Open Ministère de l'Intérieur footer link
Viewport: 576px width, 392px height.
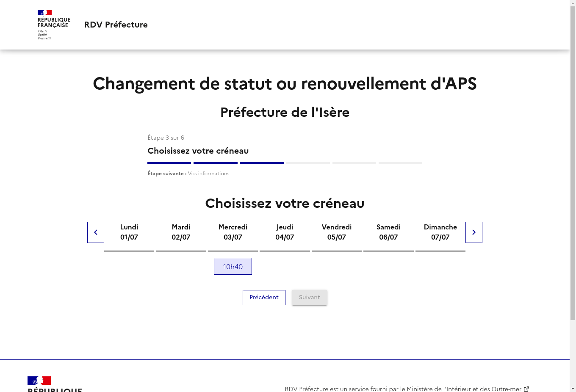coord(407,389)
